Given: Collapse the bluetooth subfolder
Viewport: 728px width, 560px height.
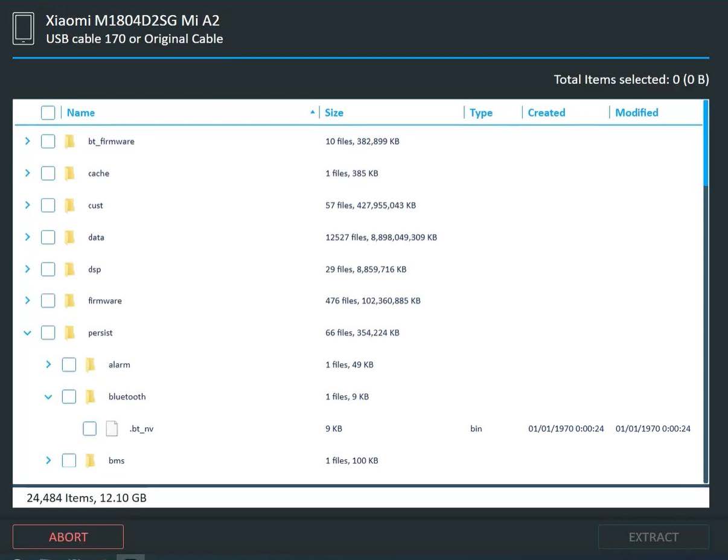Looking at the screenshot, I should point(48,396).
